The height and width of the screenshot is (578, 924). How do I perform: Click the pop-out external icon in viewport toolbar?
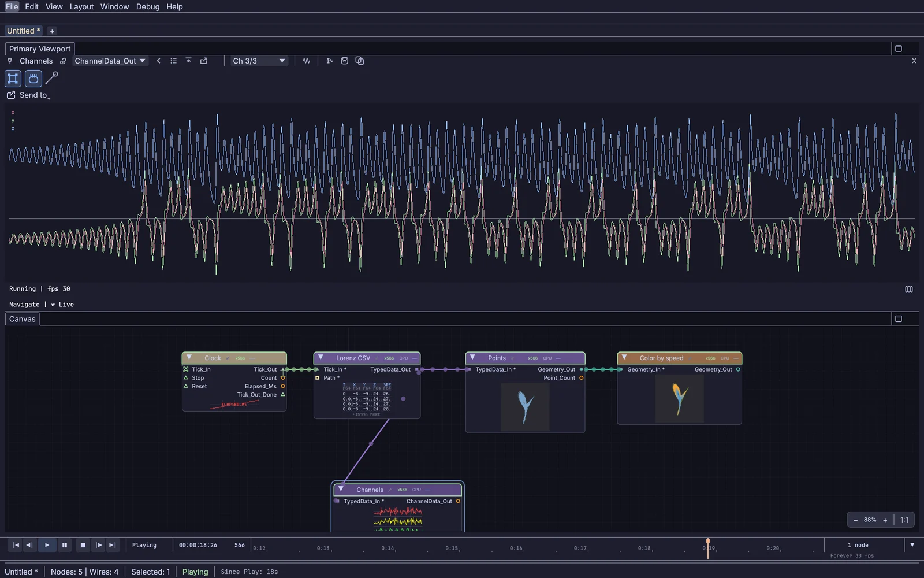click(203, 61)
